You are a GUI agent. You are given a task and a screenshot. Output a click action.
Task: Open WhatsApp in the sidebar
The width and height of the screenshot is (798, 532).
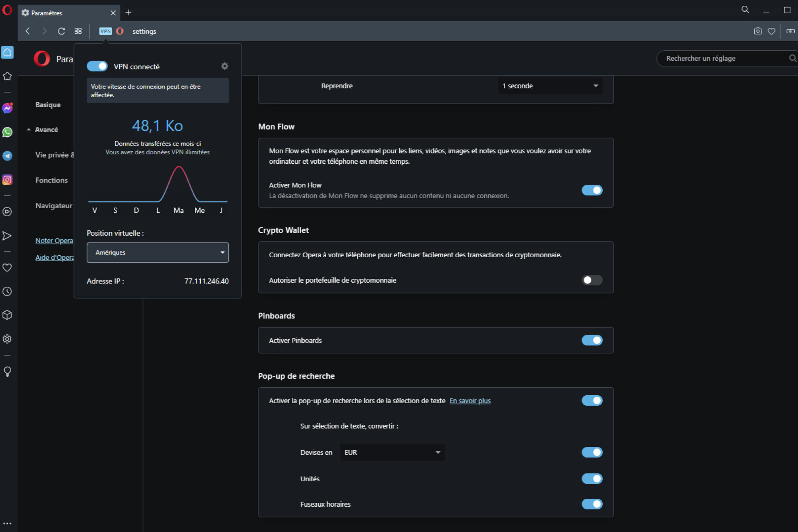7,132
